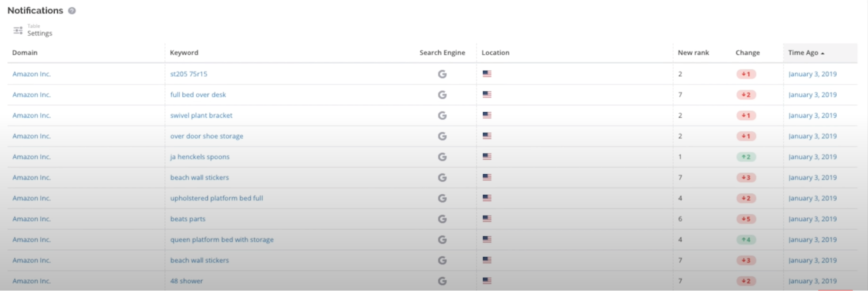Viewport: 868px width, 291px height.
Task: Open the 'upholstered platform bed full' keyword link
Action: 217,198
